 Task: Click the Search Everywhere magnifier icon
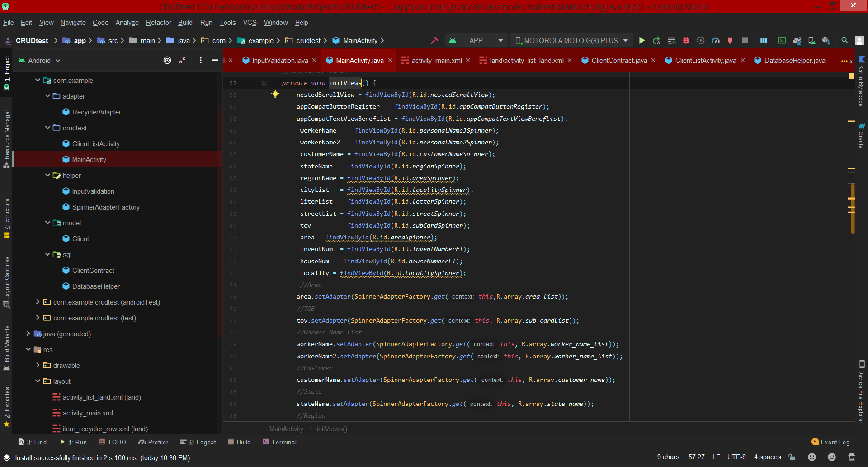844,40
